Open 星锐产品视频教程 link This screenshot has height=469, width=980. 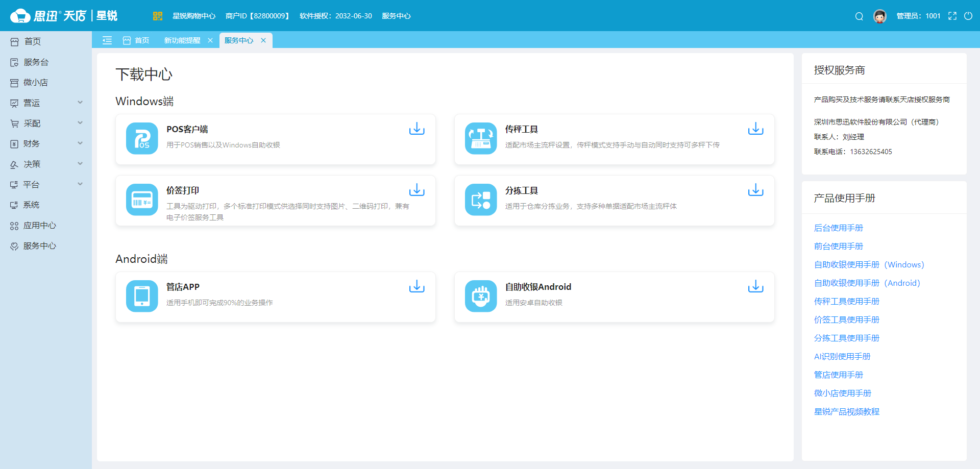846,412
